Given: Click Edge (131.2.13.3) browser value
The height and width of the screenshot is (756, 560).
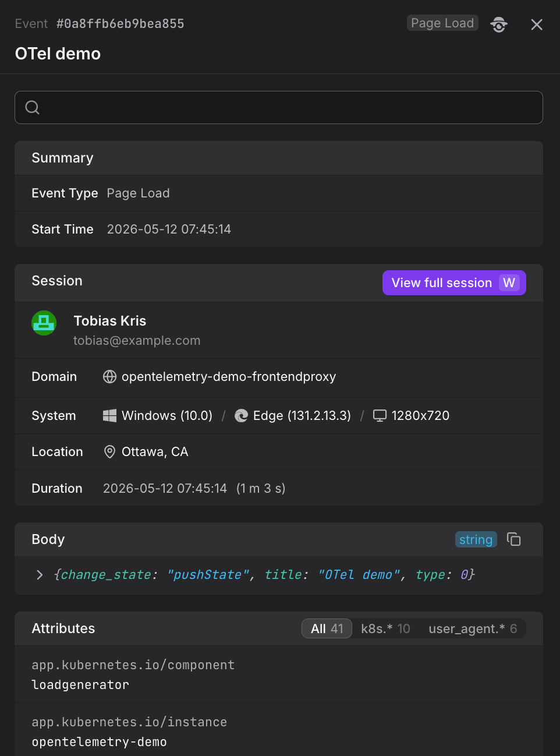Looking at the screenshot, I should pos(302,415).
